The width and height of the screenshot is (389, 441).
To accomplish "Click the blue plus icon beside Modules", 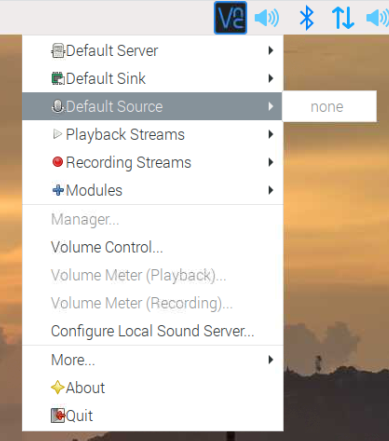I will tap(58, 190).
